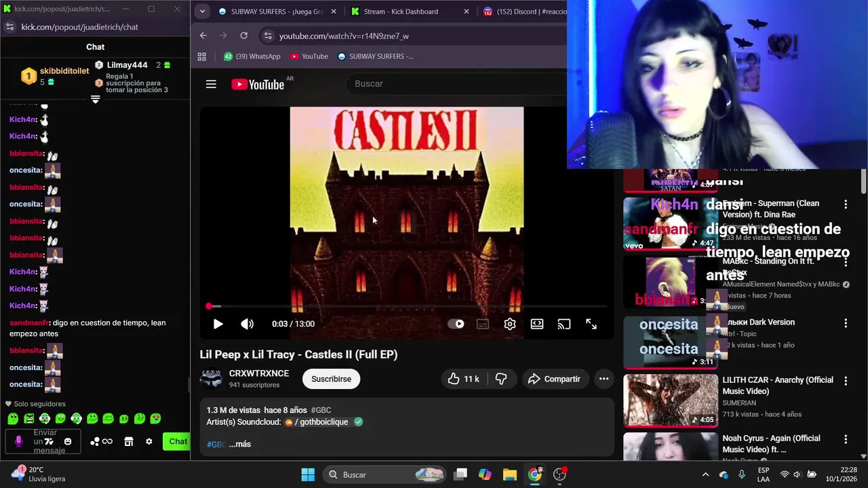Viewport: 868px width, 488px height.
Task: Enter fullscreen video mode
Action: click(591, 324)
